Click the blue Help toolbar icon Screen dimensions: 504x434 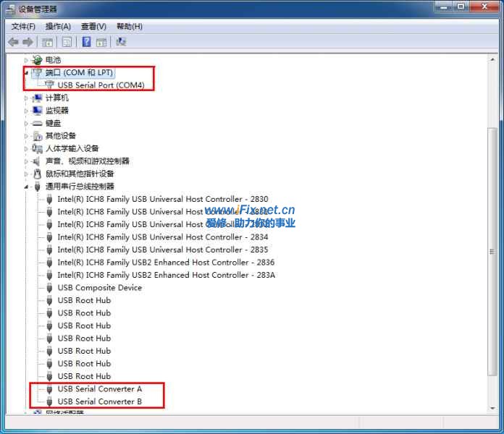coord(86,42)
